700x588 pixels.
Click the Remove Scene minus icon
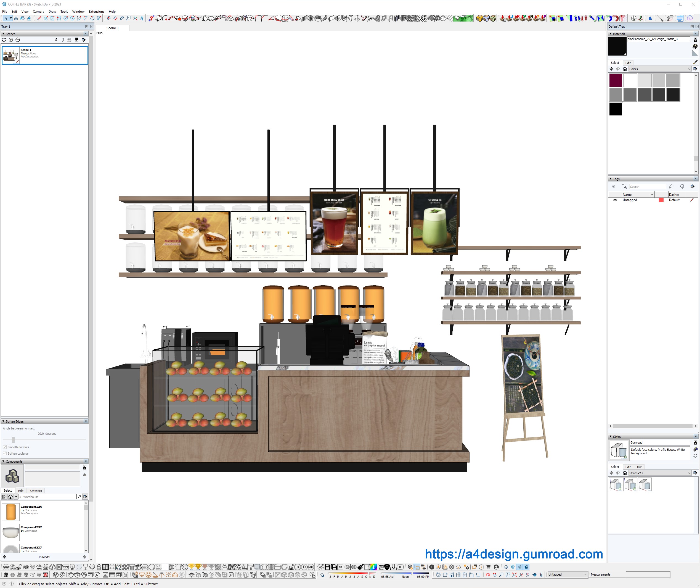(x=18, y=40)
